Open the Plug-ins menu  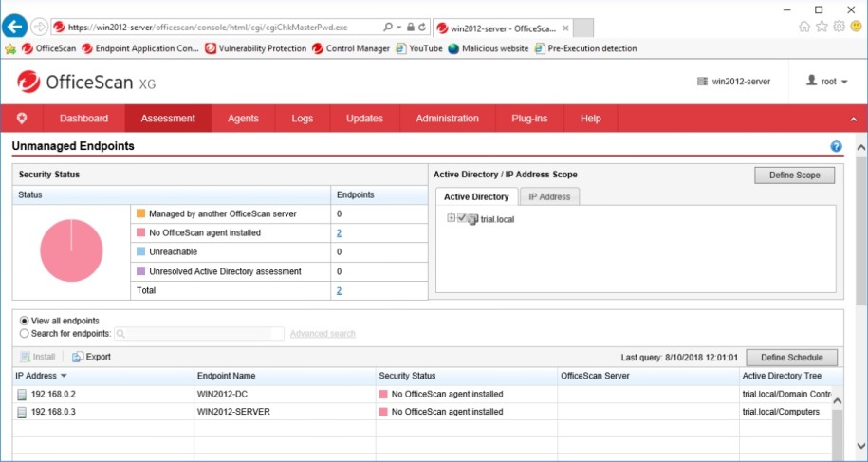(529, 119)
